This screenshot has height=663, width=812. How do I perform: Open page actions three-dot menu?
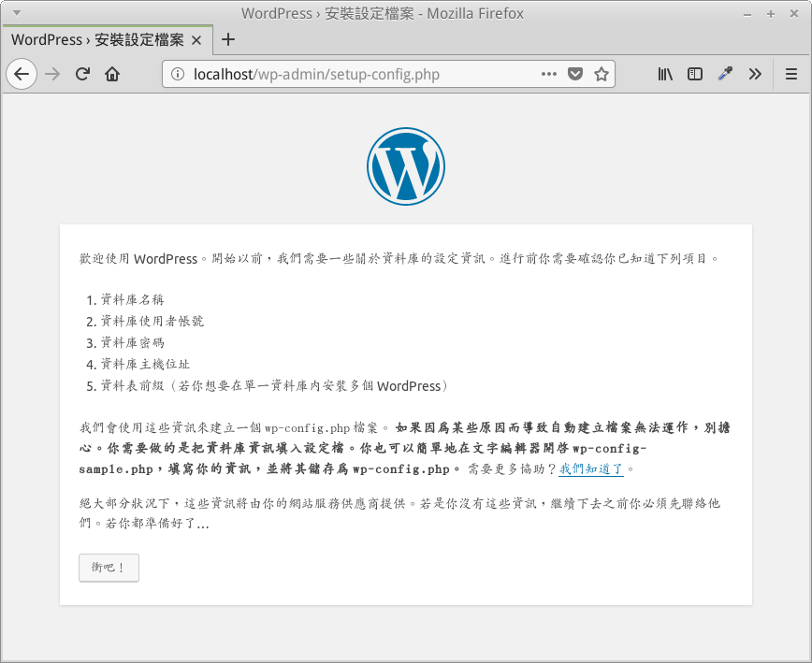click(549, 74)
